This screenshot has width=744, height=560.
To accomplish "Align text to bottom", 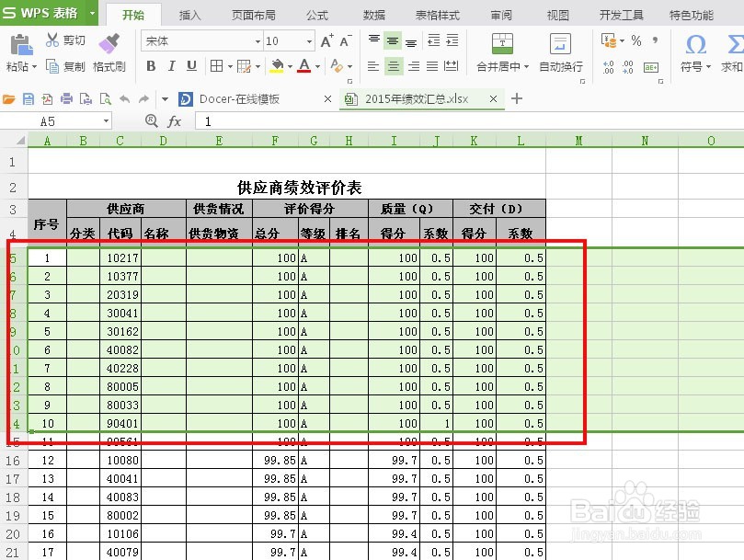I will pyautogui.click(x=411, y=40).
